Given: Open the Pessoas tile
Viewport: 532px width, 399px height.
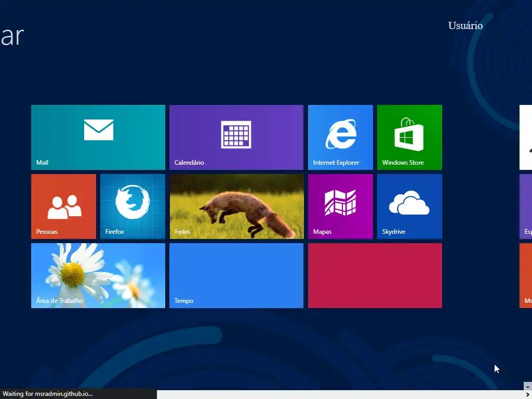Looking at the screenshot, I should coord(63,207).
